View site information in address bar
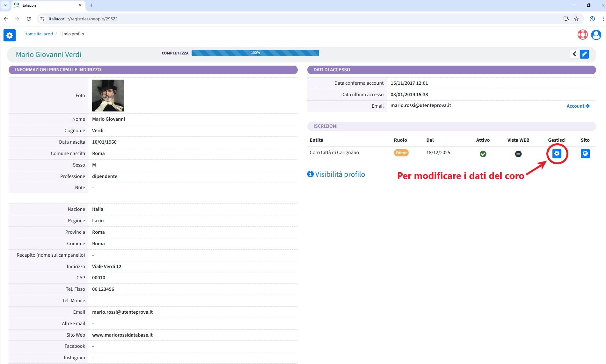 coord(42,19)
